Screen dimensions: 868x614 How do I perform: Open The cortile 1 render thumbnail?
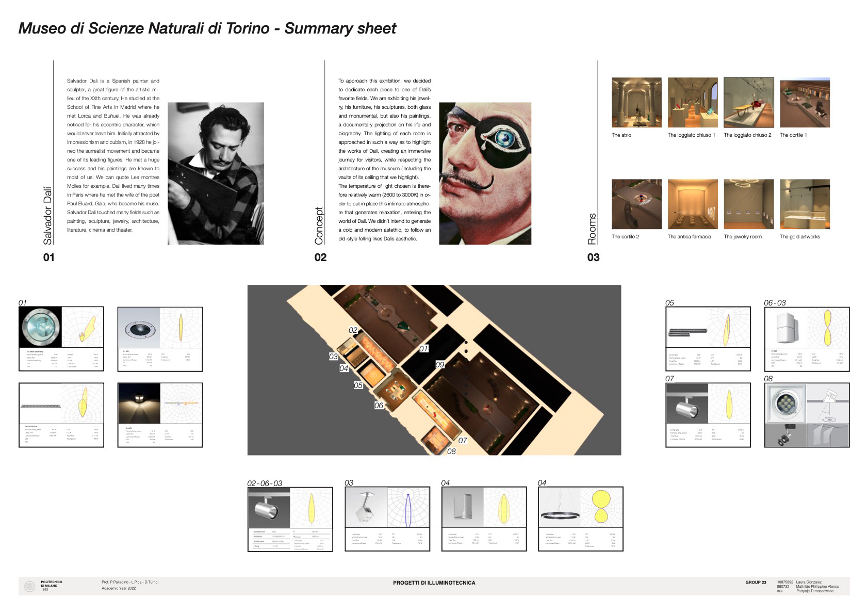point(805,103)
